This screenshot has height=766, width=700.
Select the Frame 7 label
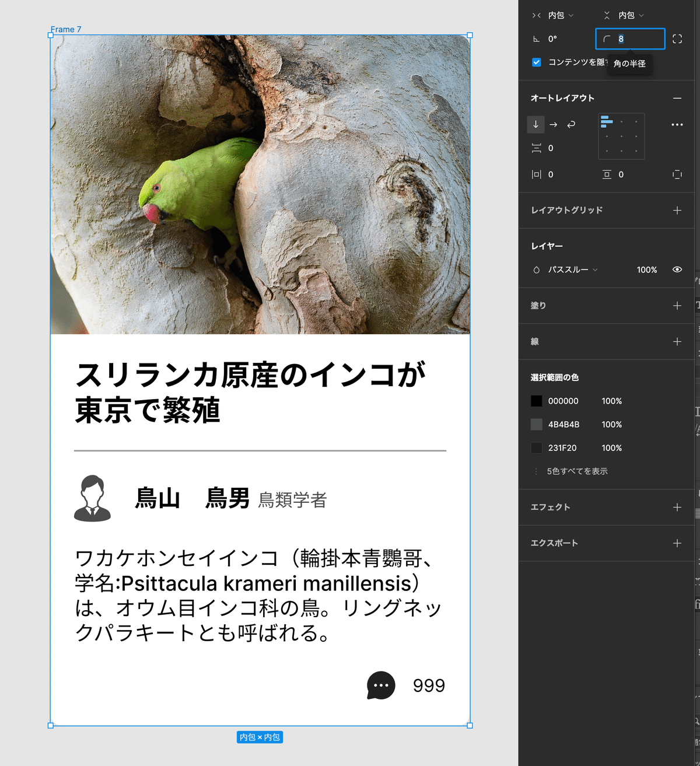tap(66, 29)
